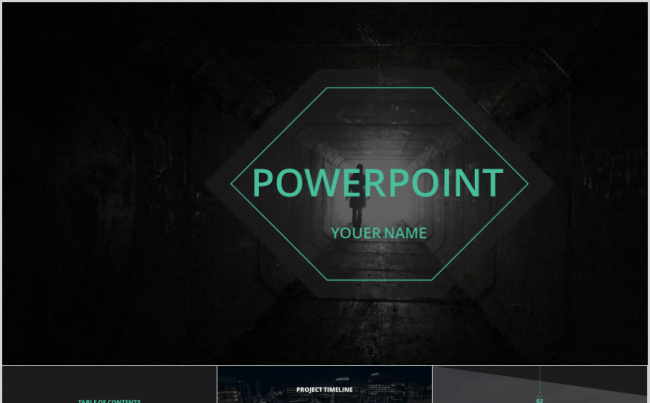Select the green vertical line above 02

click(x=539, y=379)
